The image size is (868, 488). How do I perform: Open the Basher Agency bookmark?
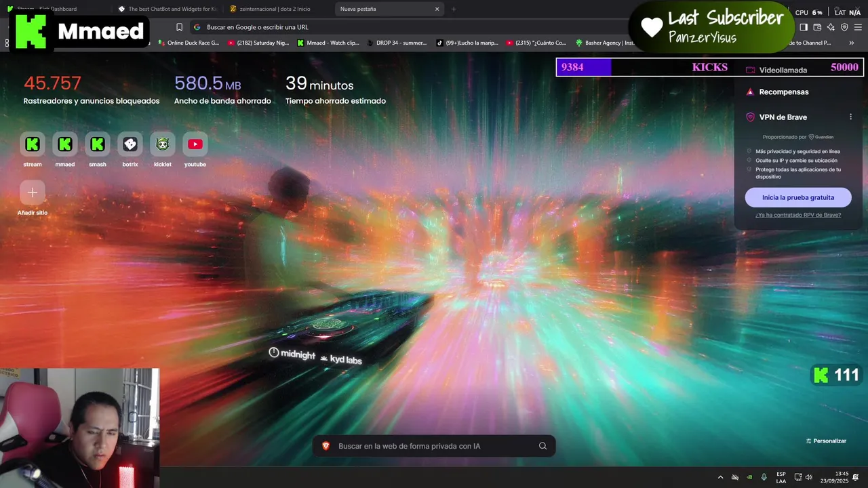click(x=605, y=43)
